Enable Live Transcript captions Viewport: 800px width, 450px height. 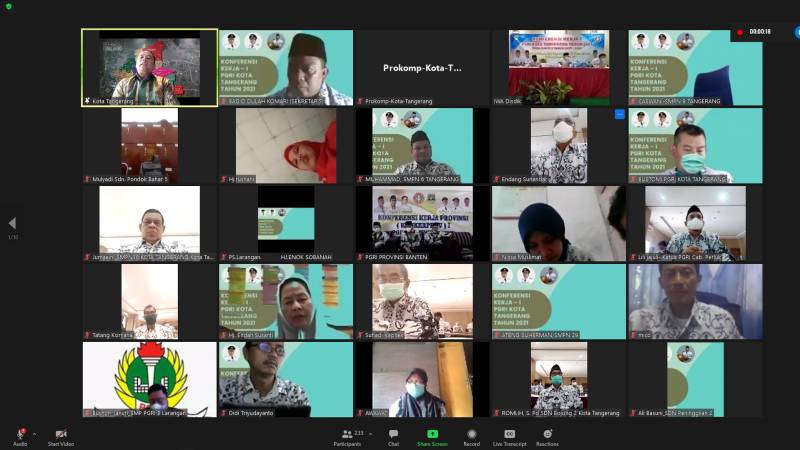(509, 434)
